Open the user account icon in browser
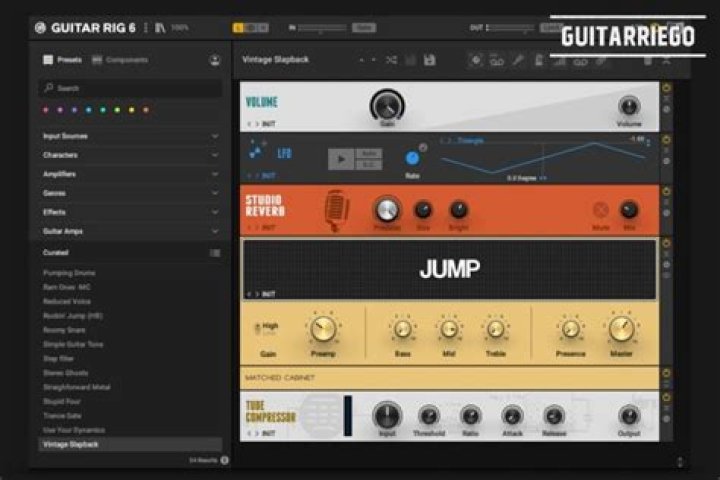 (215, 60)
